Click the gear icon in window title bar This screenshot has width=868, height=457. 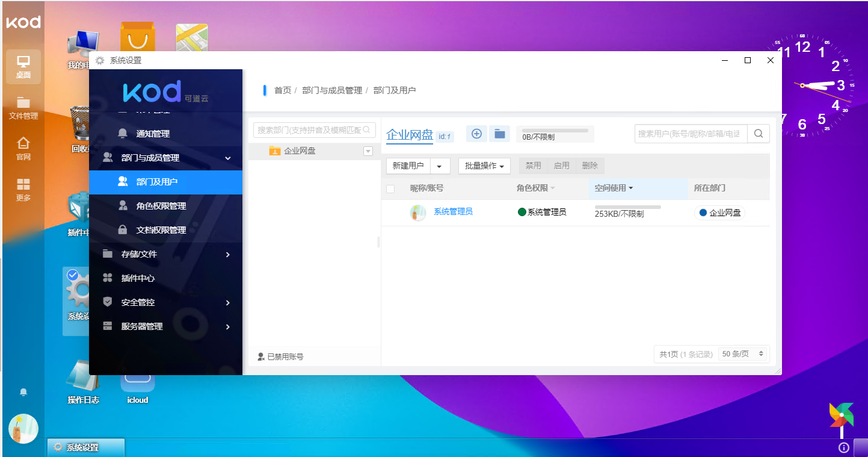(x=100, y=60)
